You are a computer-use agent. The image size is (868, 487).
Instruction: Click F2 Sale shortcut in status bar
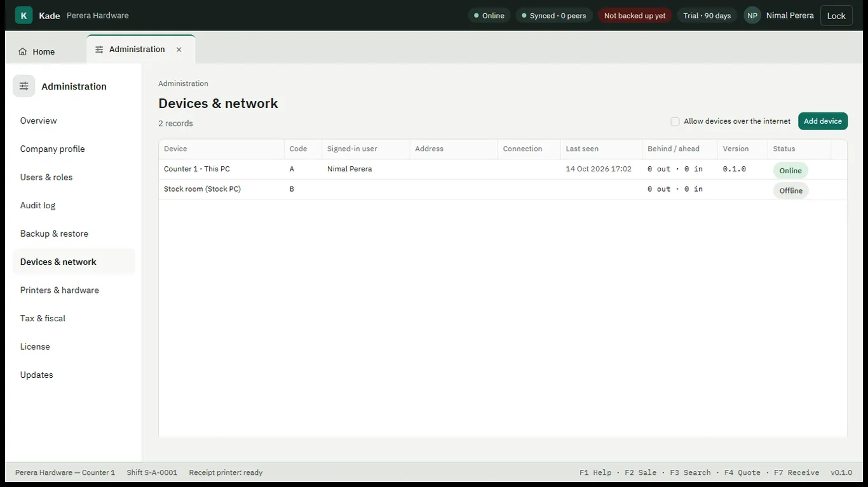(641, 472)
